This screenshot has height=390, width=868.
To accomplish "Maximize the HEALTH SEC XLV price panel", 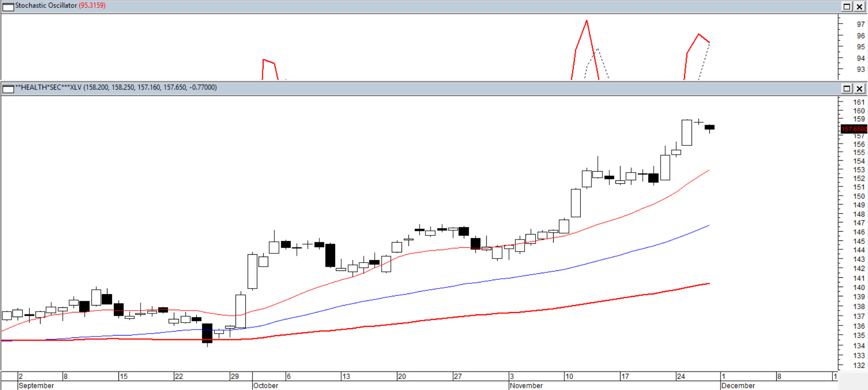I will (x=847, y=88).
